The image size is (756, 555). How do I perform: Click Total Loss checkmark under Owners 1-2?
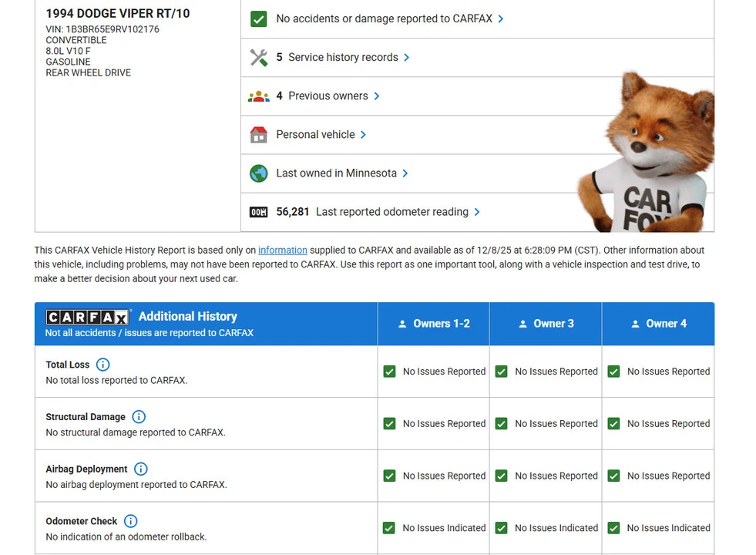pos(390,372)
